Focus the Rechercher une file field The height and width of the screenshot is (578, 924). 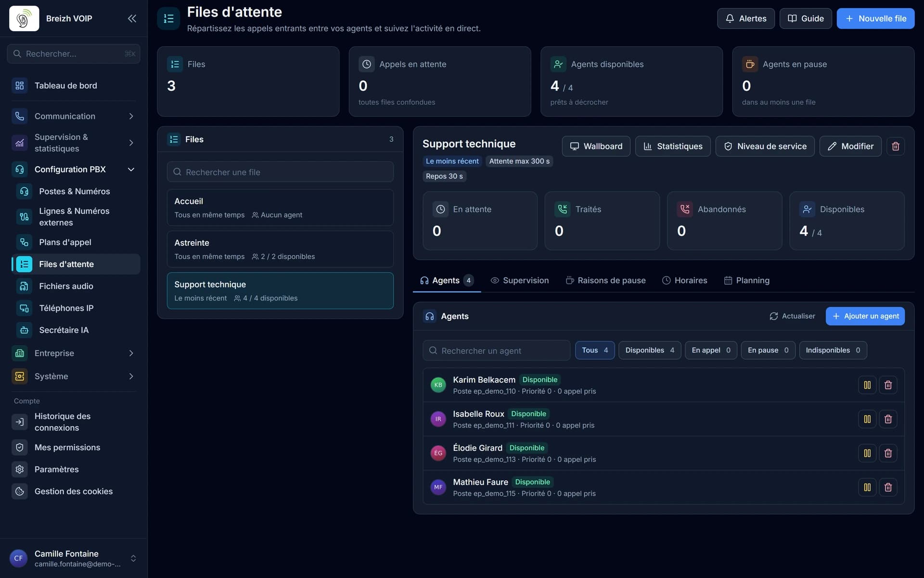(x=280, y=172)
